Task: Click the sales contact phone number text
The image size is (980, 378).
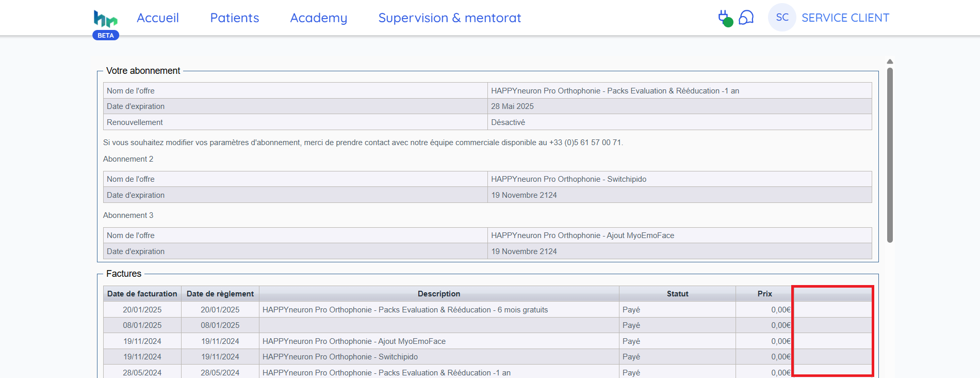Action: [x=585, y=143]
